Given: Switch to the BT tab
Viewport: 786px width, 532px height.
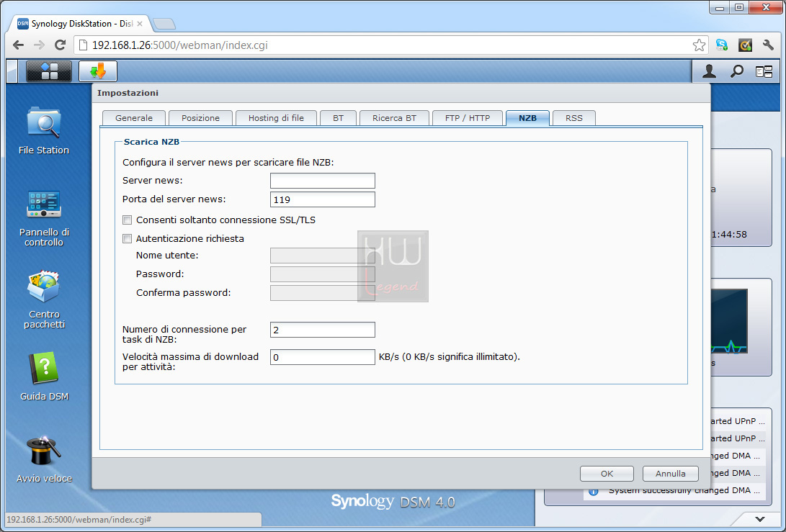Looking at the screenshot, I should [x=339, y=118].
